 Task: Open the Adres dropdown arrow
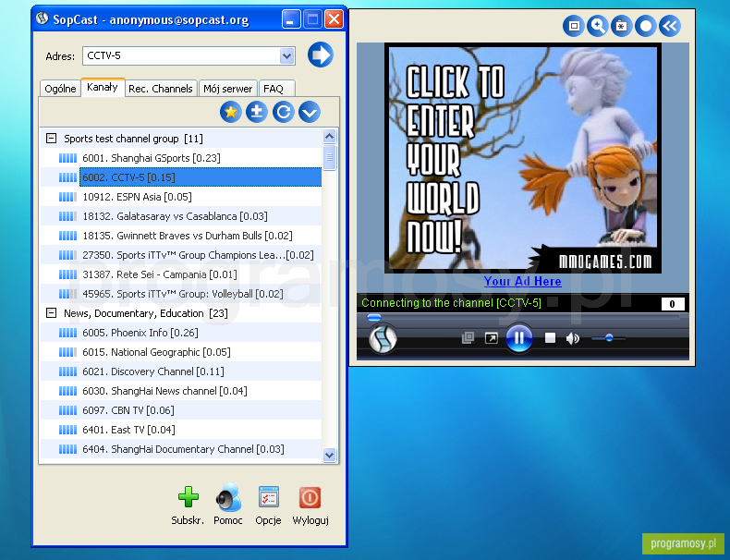[286, 55]
